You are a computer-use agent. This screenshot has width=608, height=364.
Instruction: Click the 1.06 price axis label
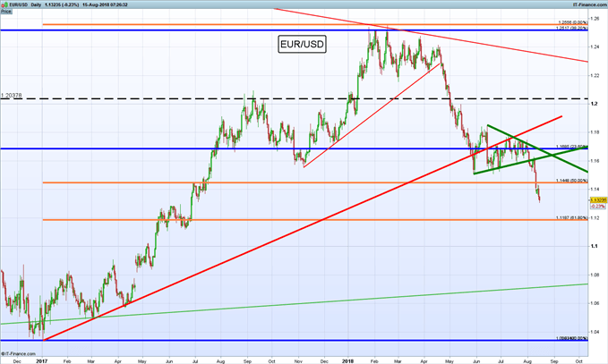click(x=595, y=303)
